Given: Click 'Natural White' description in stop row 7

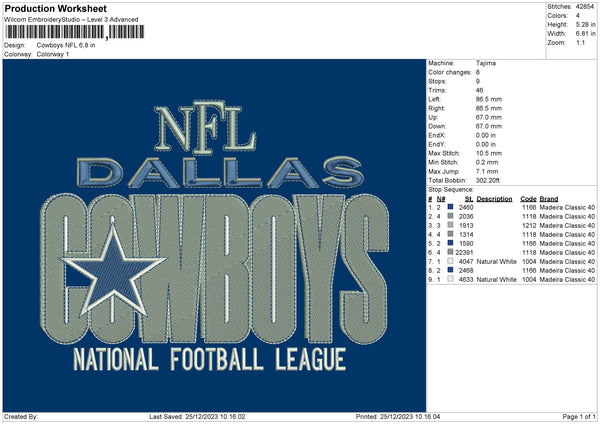Looking at the screenshot, I should pos(497,261).
